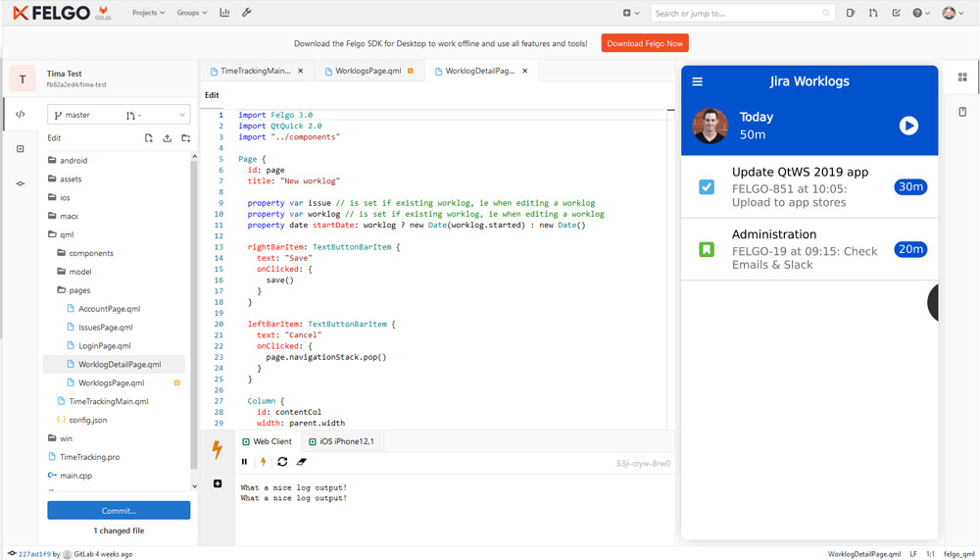980x560 pixels.
Task: Click the code editor icon in left sidebar
Action: tap(21, 115)
